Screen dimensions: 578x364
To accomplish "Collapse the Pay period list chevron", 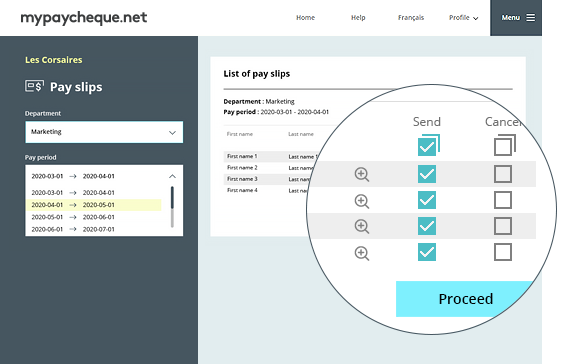I will (172, 176).
